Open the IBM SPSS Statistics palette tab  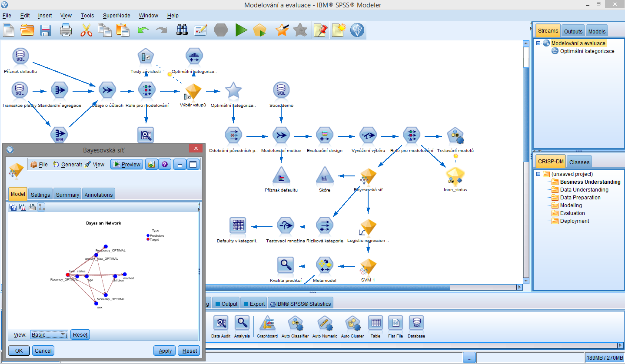click(x=300, y=304)
